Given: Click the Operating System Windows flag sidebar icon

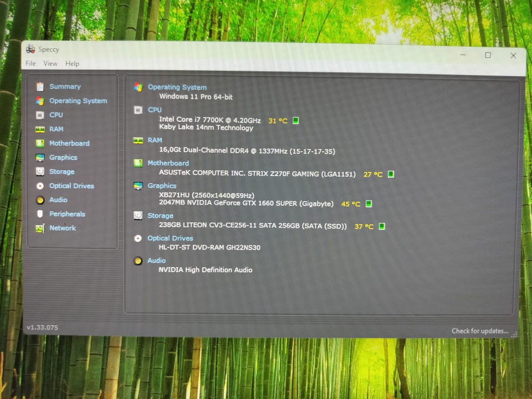Looking at the screenshot, I should (x=40, y=101).
